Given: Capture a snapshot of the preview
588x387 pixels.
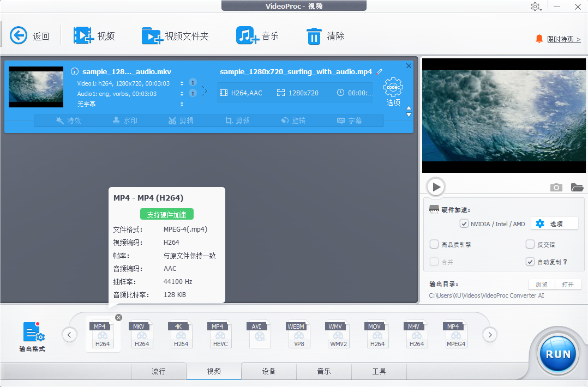Looking at the screenshot, I should click(x=556, y=187).
